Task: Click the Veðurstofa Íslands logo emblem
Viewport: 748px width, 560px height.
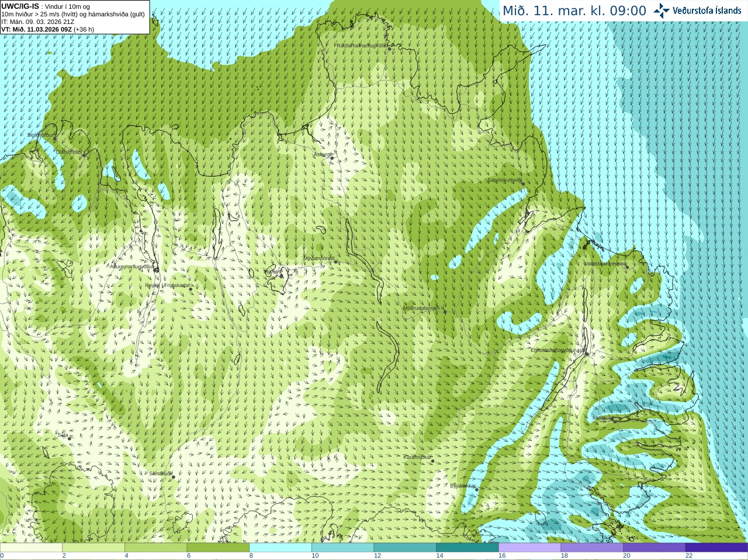Action: pos(662,10)
